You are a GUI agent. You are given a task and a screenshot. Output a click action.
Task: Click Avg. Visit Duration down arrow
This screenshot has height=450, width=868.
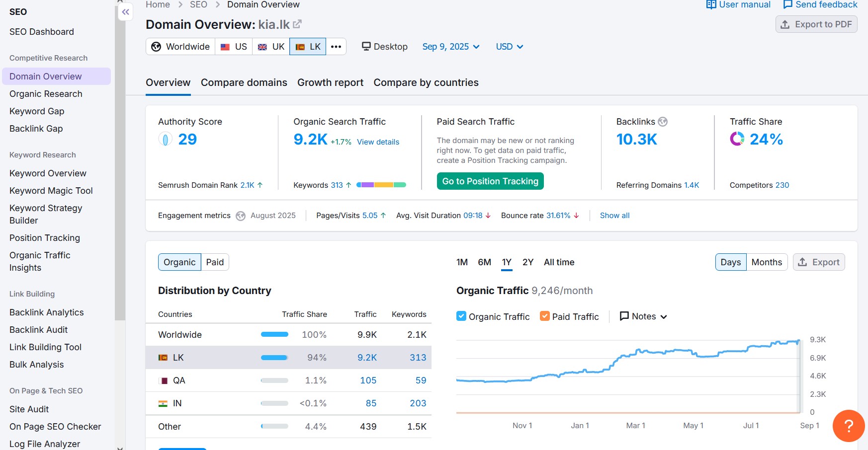488,216
